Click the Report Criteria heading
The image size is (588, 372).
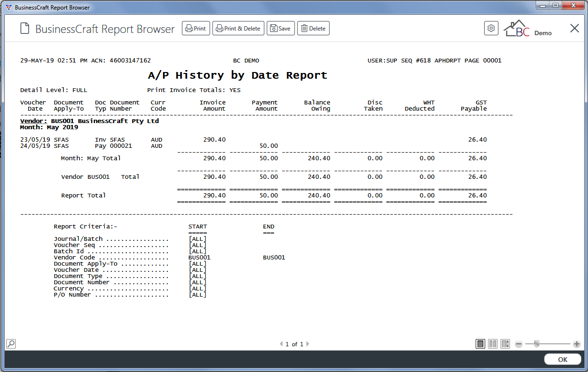tap(85, 227)
